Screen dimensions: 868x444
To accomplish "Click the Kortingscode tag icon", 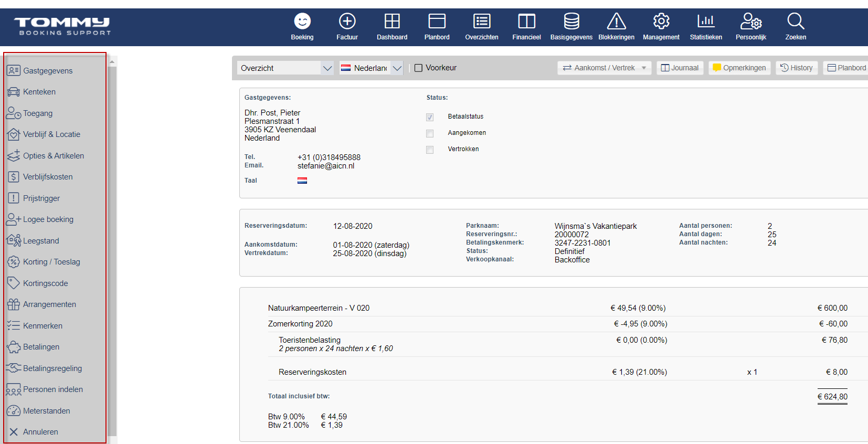I will coord(14,283).
